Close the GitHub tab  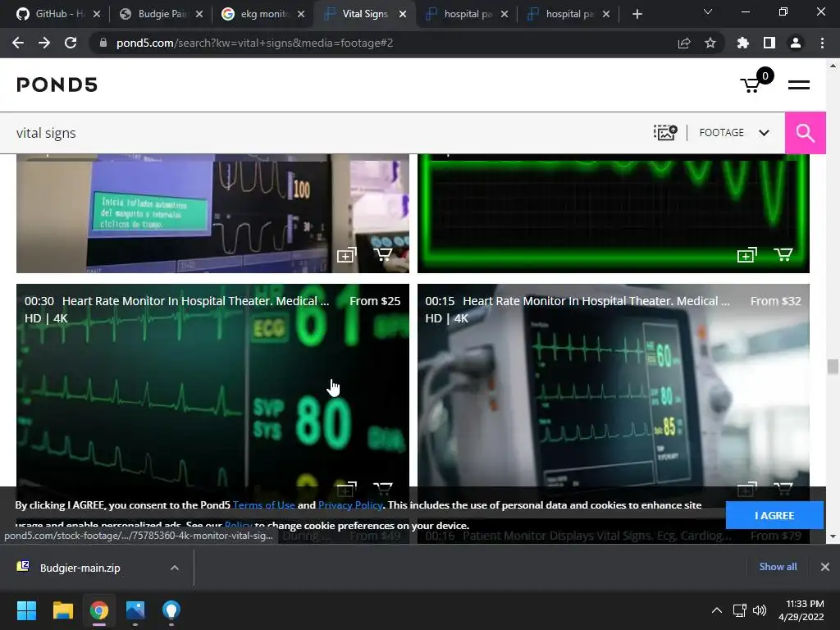tap(97, 14)
